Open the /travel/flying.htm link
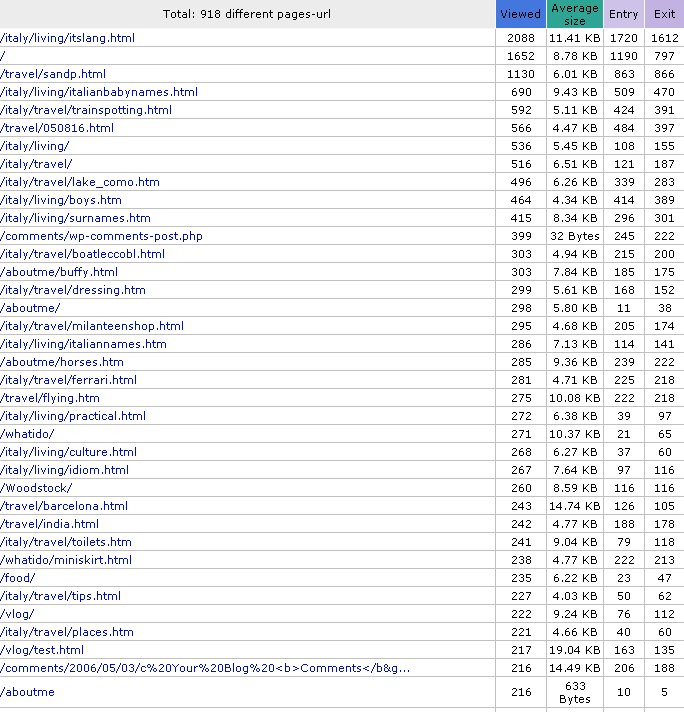Screen dimensions: 684x712 (x=50, y=398)
